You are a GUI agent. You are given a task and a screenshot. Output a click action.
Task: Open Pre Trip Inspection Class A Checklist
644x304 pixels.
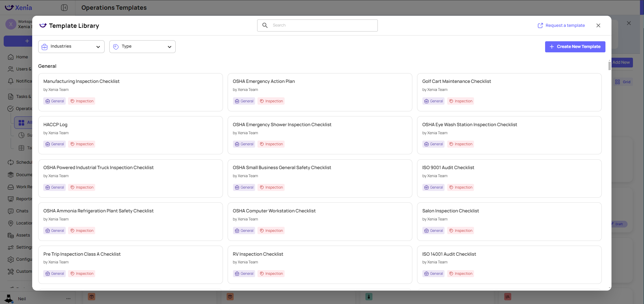tap(130, 265)
